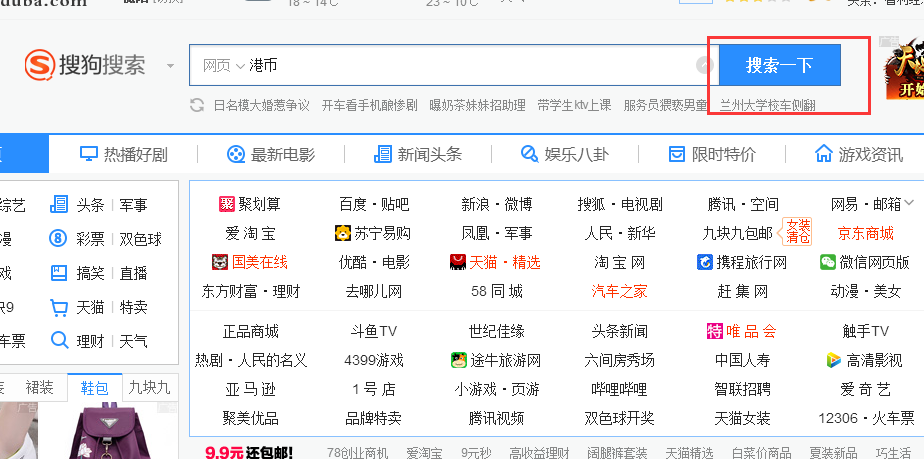Open the 最新电影 tab

click(x=271, y=154)
